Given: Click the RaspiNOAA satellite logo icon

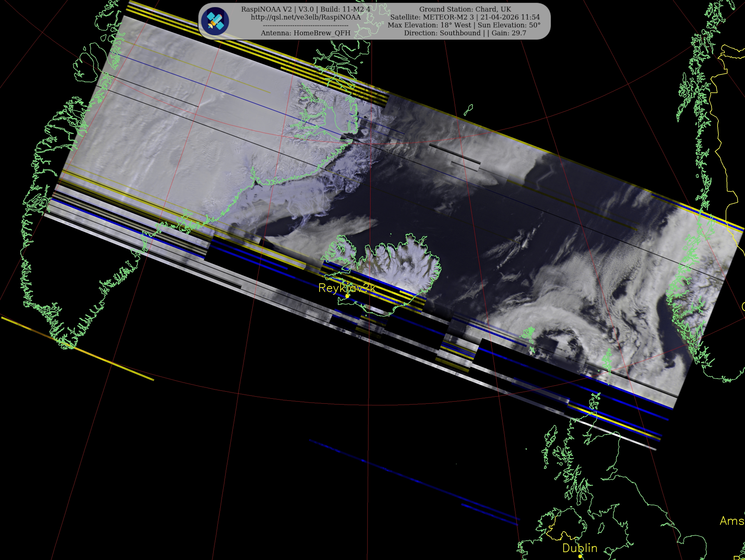Looking at the screenshot, I should (215, 21).
